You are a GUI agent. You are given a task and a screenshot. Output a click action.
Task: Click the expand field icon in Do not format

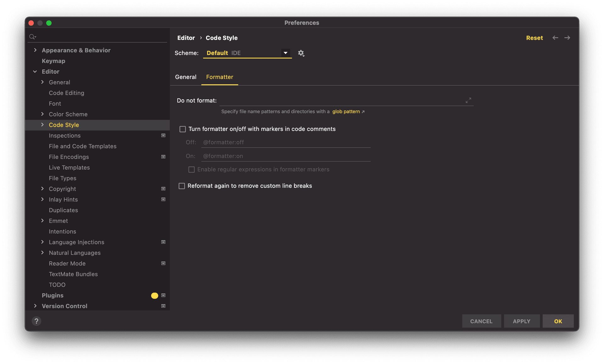coord(468,100)
